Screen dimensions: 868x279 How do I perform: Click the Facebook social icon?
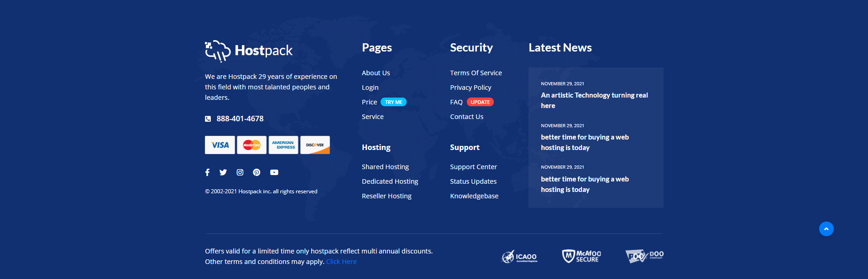point(208,172)
